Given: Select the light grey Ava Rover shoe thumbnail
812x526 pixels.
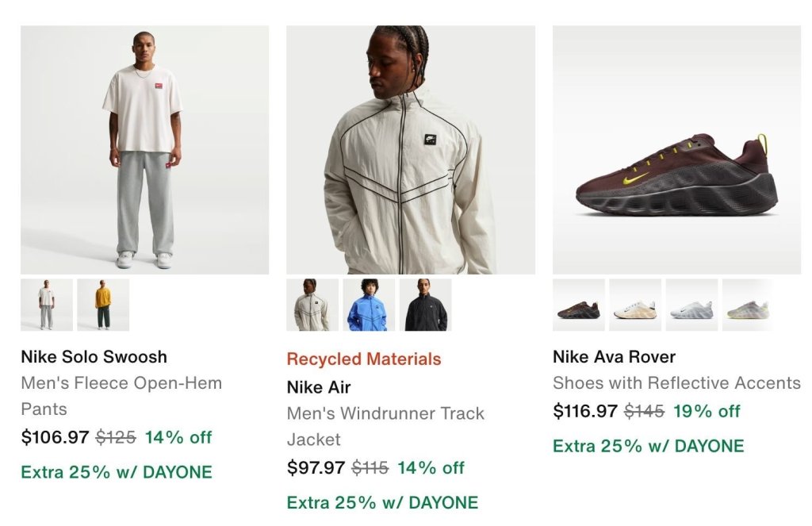Looking at the screenshot, I should pyautogui.click(x=748, y=305).
